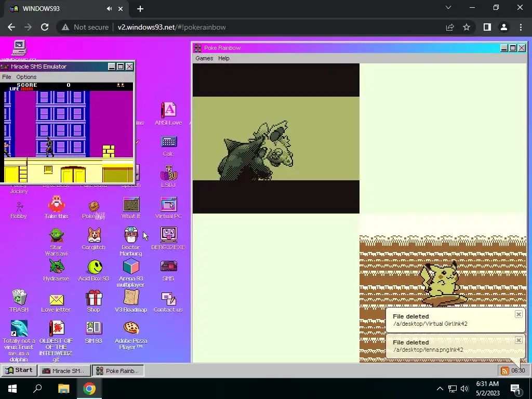Open the Take this desktop icon
532x399 pixels.
click(x=56, y=207)
